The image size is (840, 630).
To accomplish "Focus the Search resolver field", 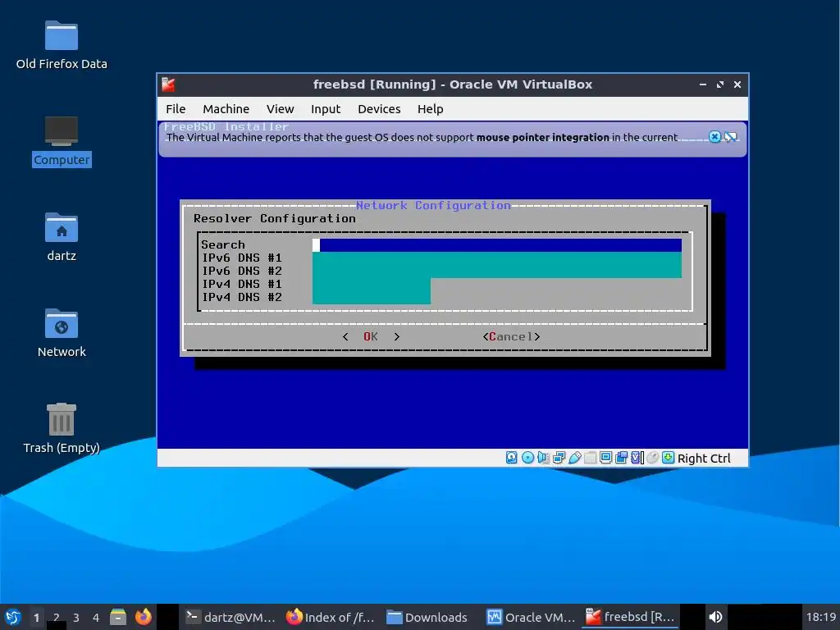I will point(496,244).
